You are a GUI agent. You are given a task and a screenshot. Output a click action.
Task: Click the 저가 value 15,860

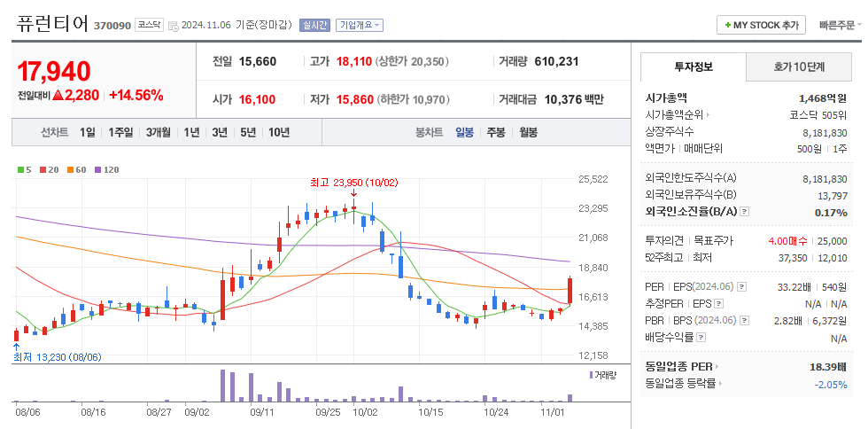pyautogui.click(x=355, y=100)
